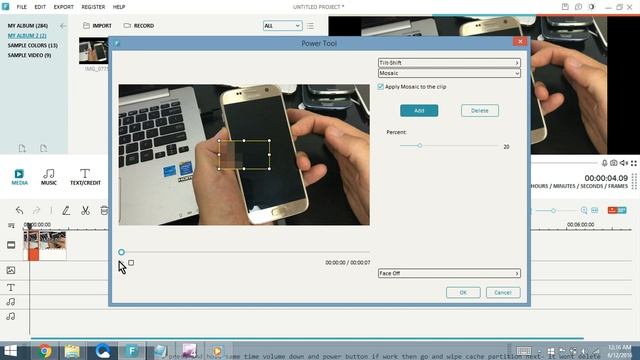The height and width of the screenshot is (360, 640).
Task: Click the list view icon beside ALL
Action: [x=311, y=26]
